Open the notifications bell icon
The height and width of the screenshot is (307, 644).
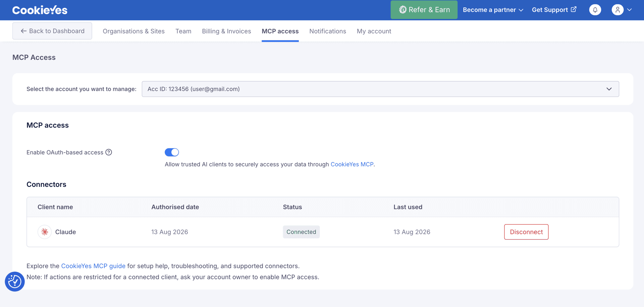point(595,10)
